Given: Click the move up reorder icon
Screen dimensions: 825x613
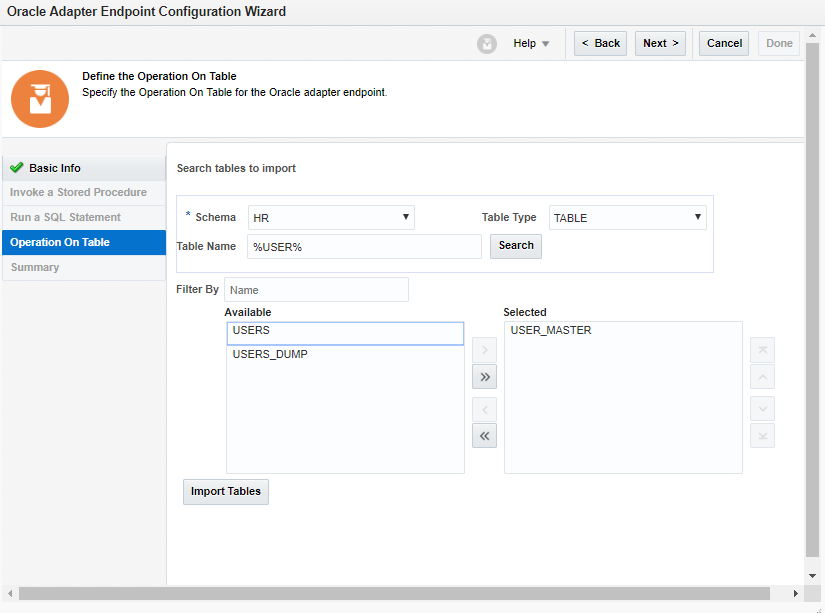Looking at the screenshot, I should coord(762,377).
